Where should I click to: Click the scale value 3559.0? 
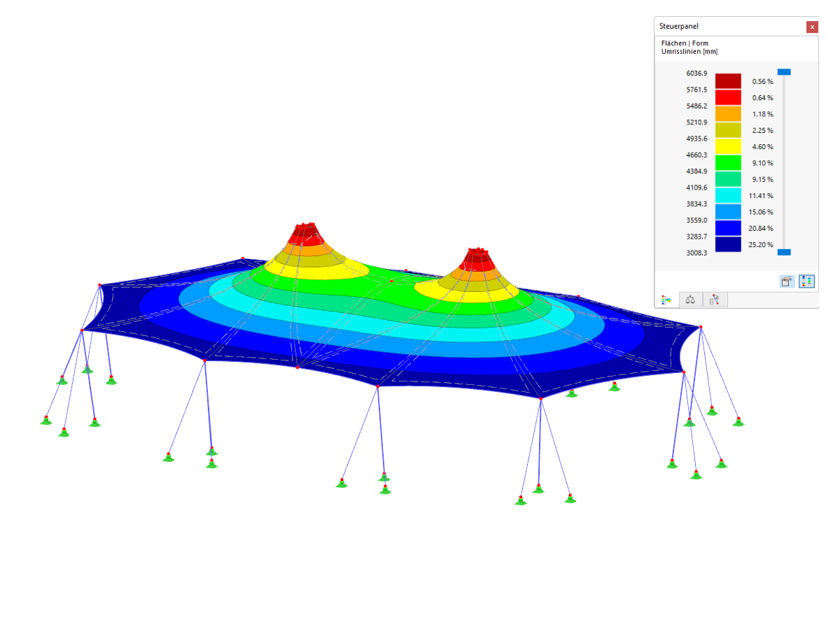point(696,220)
